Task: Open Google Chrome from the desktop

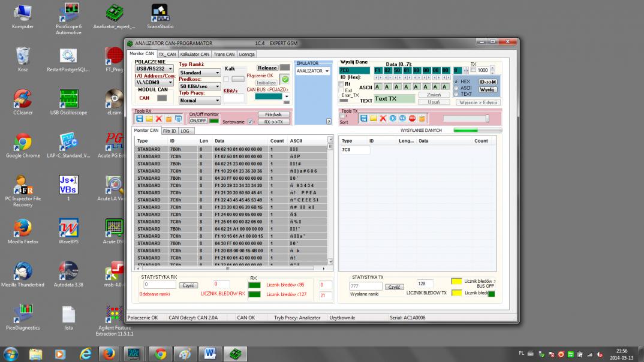Action: pyautogui.click(x=23, y=143)
